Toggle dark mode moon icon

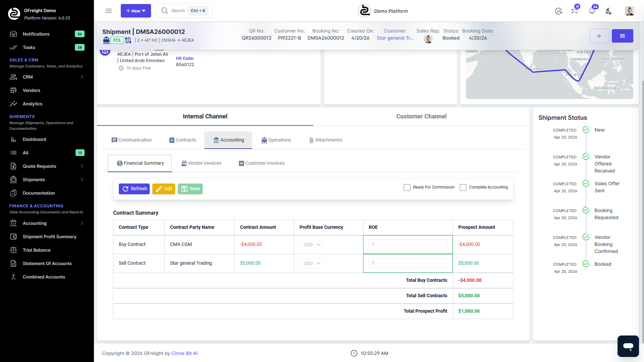[609, 11]
